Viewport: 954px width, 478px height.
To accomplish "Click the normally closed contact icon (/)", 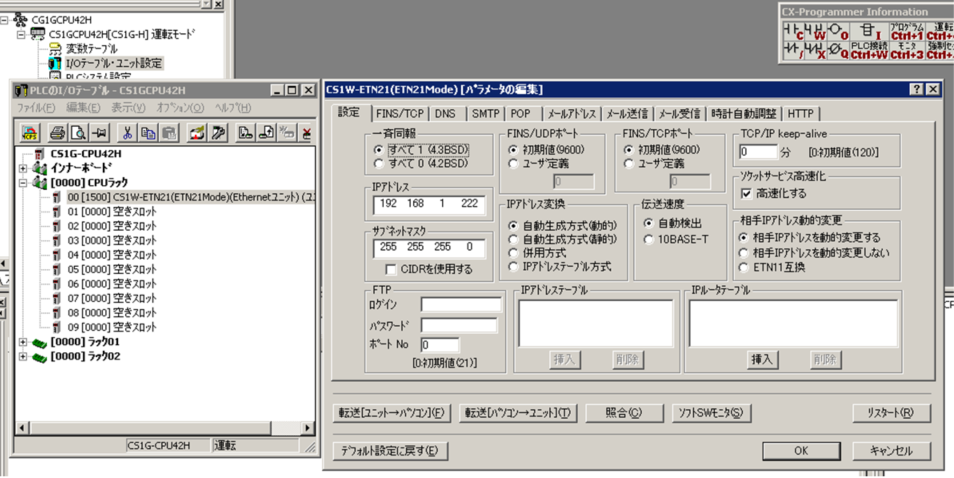I will click(793, 50).
